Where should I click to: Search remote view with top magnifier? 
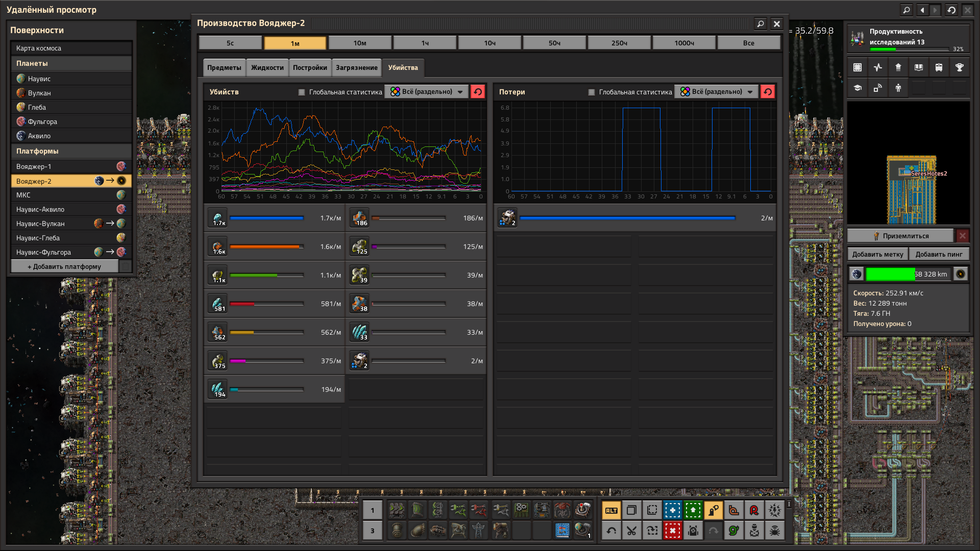click(906, 10)
